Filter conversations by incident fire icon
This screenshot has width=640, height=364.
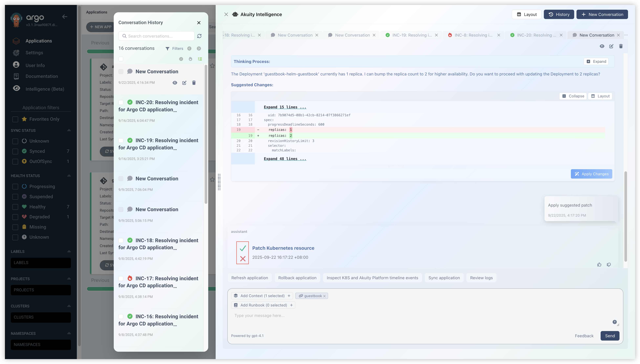tap(190, 59)
